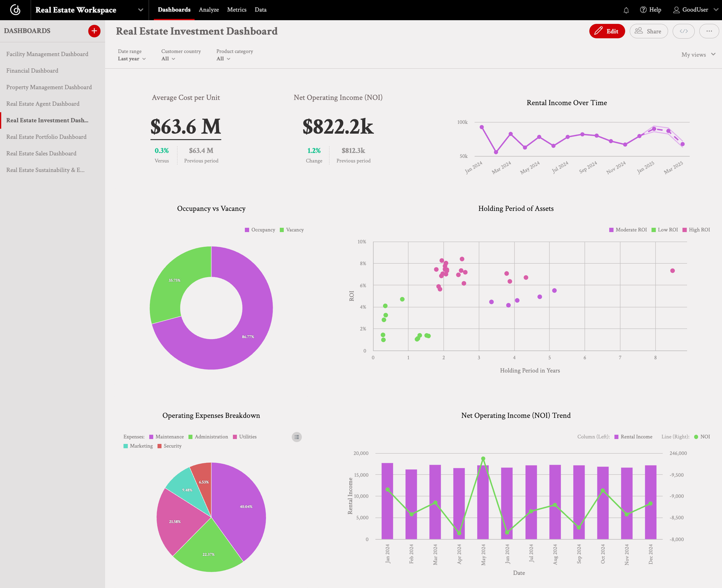
Task: Toggle the Vacancy series in donut legend
Action: click(292, 230)
